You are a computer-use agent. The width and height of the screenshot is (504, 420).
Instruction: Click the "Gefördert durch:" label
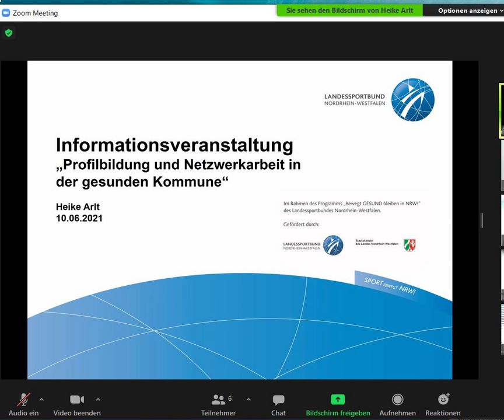pos(301,225)
